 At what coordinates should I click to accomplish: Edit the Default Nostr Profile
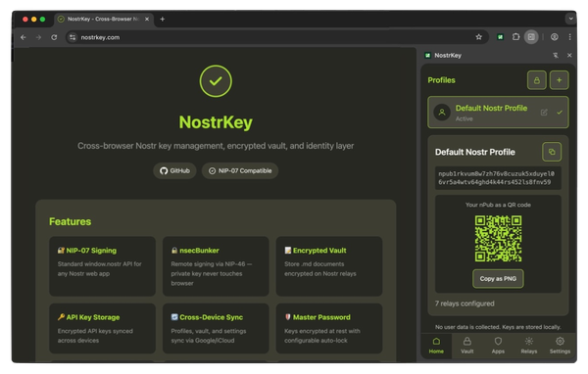coord(544,113)
